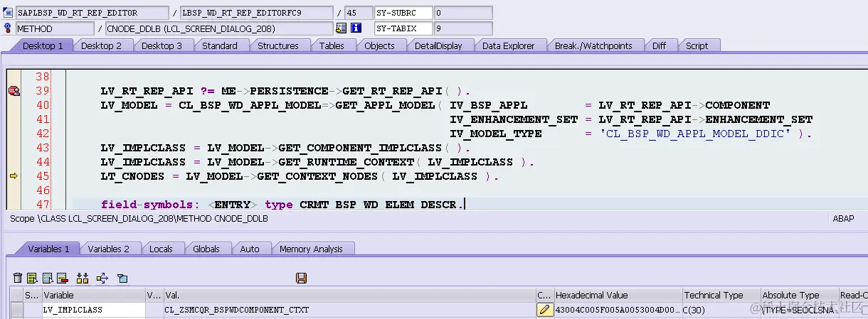
Task: Click the yellow current-line arrow at line 45
Action: [x=14, y=176]
